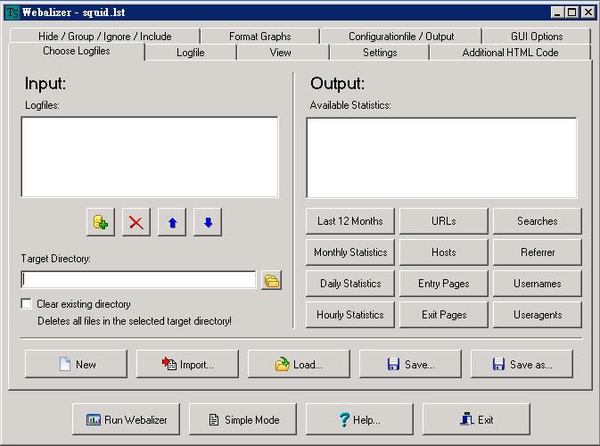Browse for target directory folder icon

tap(271, 280)
